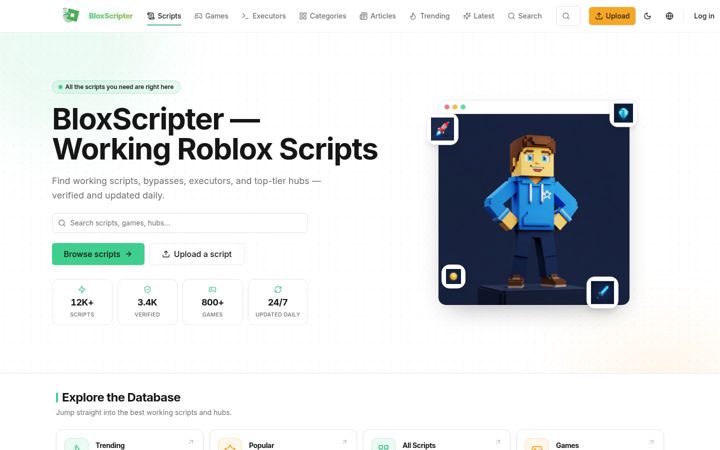720x450 pixels.
Task: Click the gold coin icon on hero image
Action: click(x=454, y=276)
